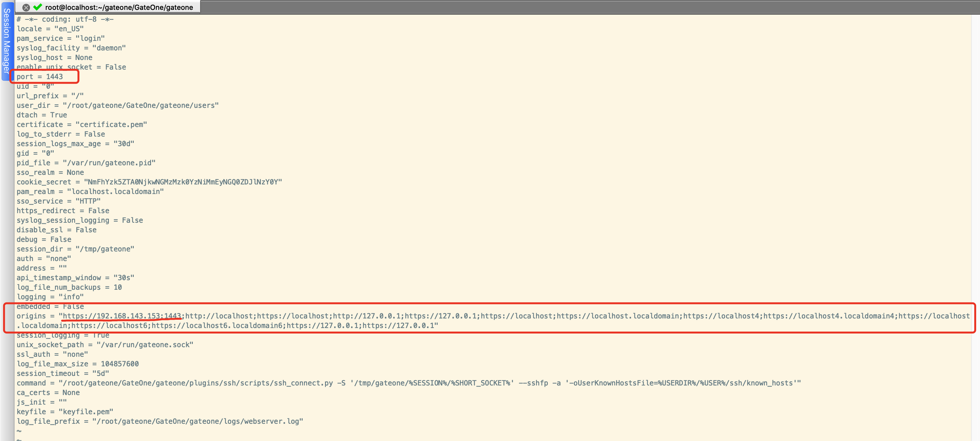Click the log_file_prefix webserver.log line
The height and width of the screenshot is (441, 980).
tap(160, 421)
